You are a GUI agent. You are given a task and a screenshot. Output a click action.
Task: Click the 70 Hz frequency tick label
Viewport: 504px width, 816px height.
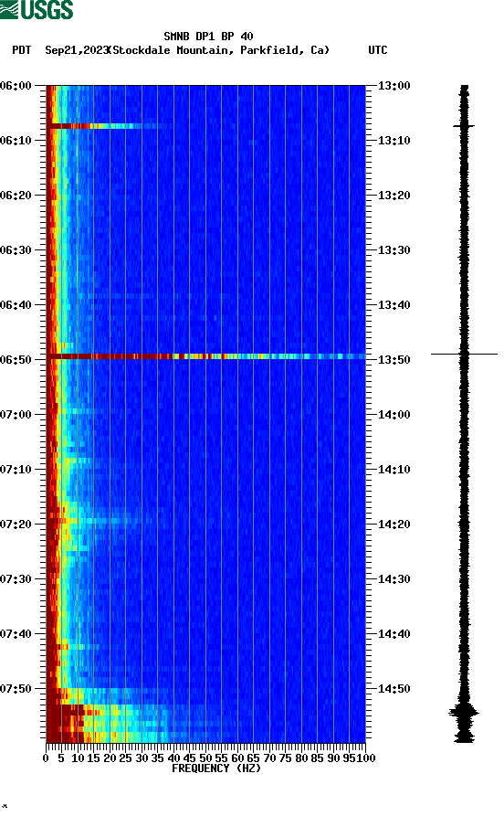[x=269, y=758]
